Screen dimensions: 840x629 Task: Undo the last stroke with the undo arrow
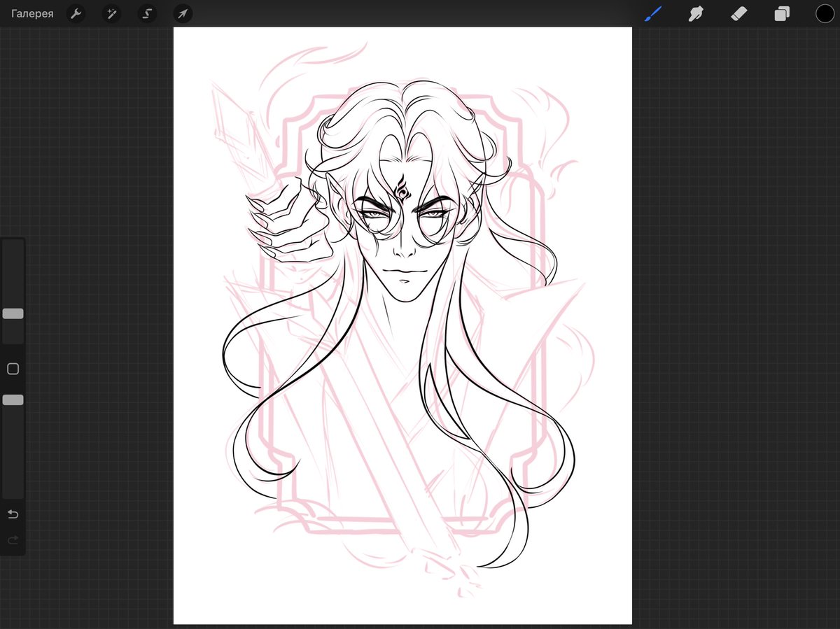[13, 514]
